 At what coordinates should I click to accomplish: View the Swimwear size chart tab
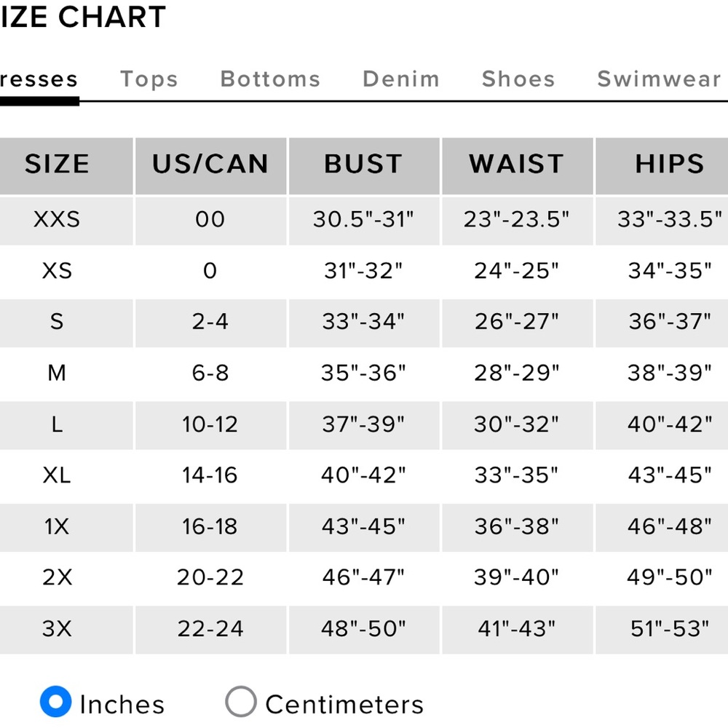point(660,79)
